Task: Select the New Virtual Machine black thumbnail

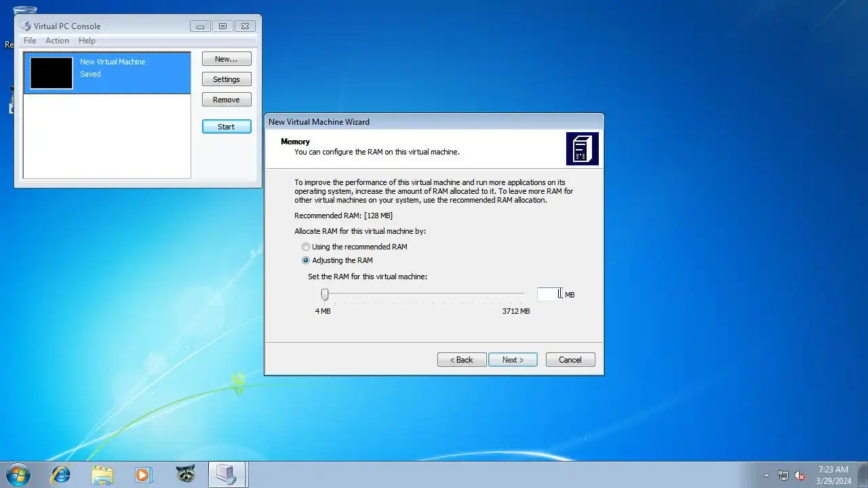Action: point(52,73)
